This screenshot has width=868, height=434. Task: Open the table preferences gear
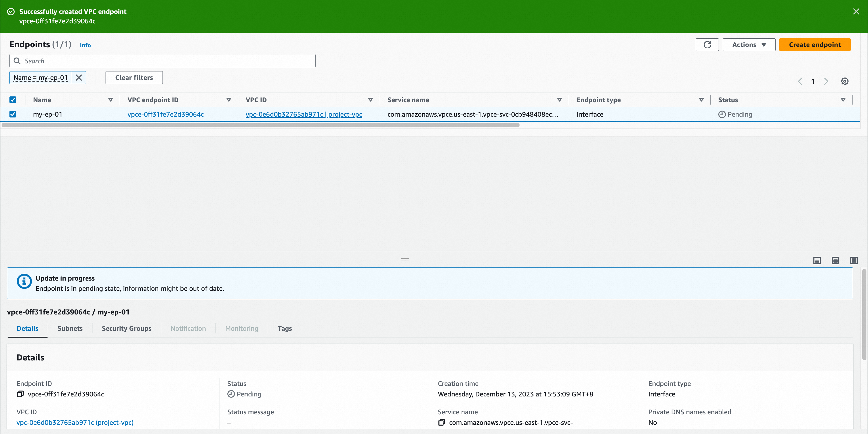coord(844,81)
